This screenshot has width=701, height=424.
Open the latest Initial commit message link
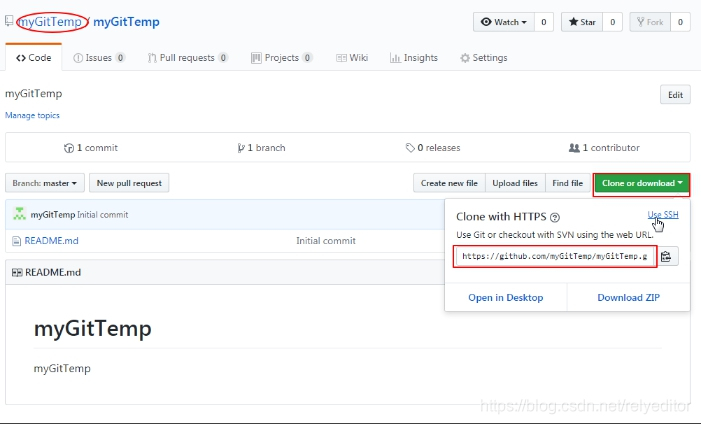tap(103, 215)
